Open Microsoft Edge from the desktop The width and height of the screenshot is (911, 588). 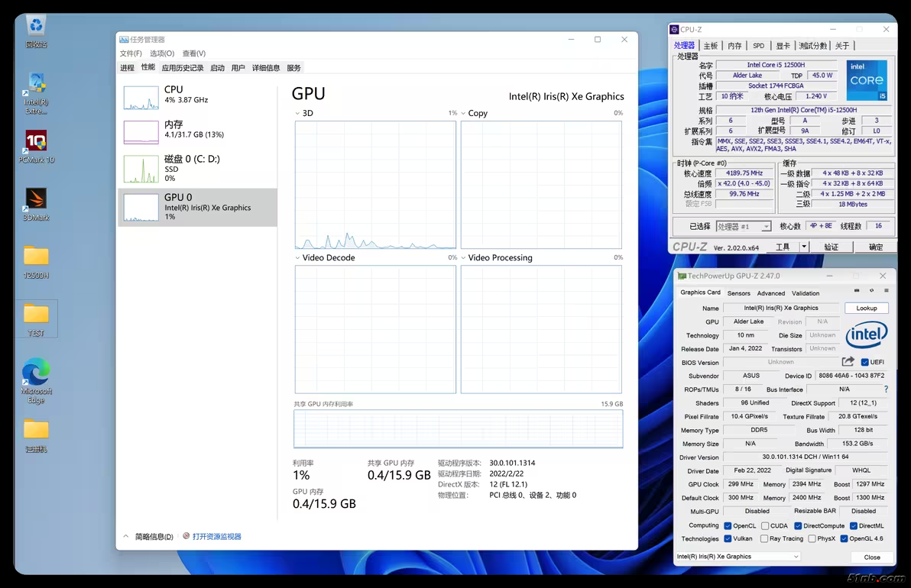click(x=36, y=373)
